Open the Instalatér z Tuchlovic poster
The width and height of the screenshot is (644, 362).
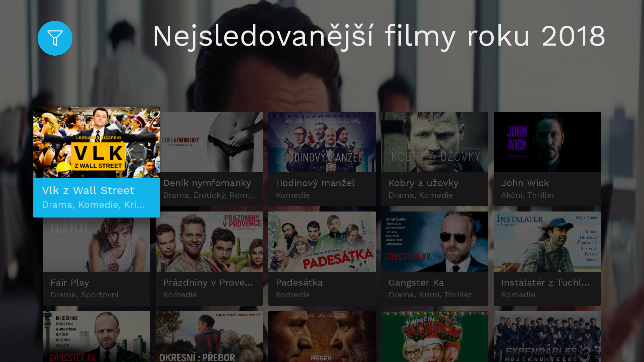pyautogui.click(x=547, y=242)
